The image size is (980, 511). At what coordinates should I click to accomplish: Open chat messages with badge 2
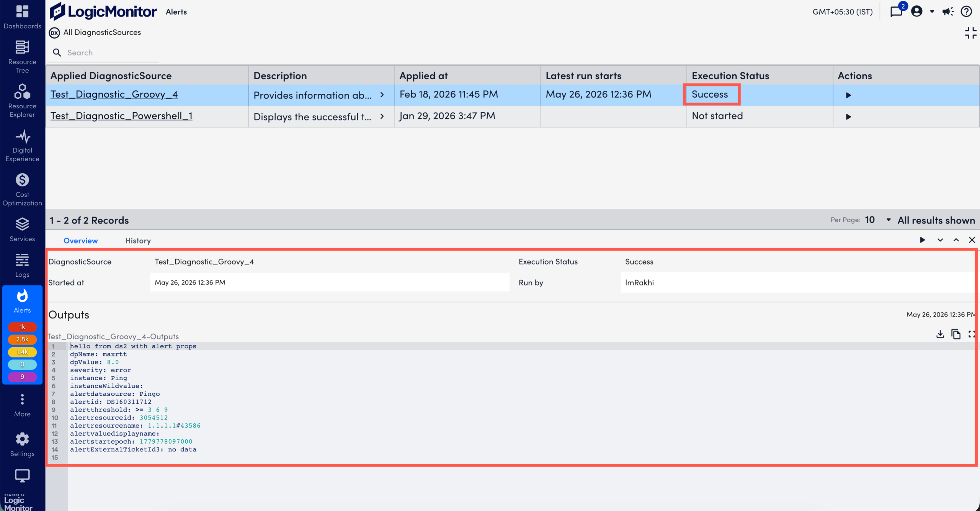pyautogui.click(x=897, y=11)
